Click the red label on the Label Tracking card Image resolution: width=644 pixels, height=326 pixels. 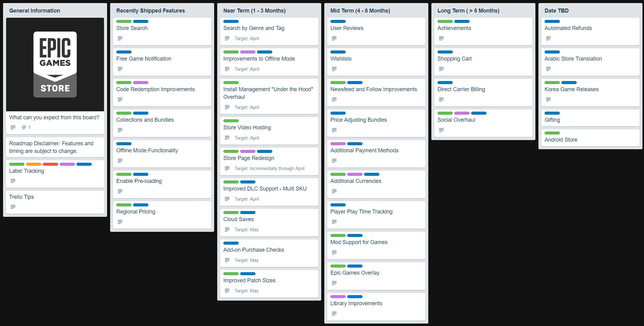(50, 164)
